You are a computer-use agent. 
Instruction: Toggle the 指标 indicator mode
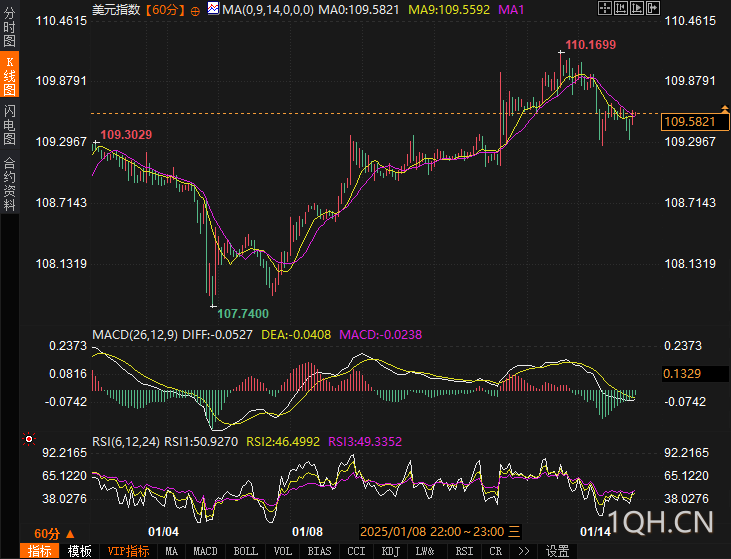pos(40,551)
